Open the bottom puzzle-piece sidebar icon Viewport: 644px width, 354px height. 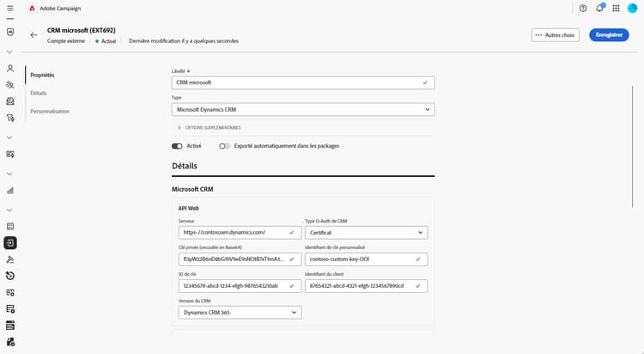pos(10,342)
